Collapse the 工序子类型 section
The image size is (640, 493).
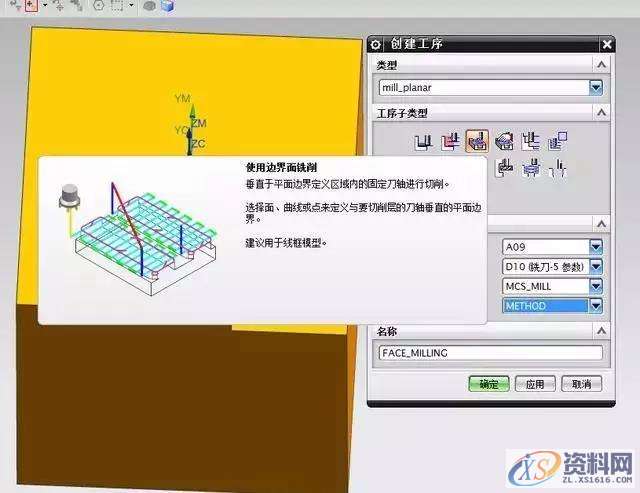click(x=601, y=112)
